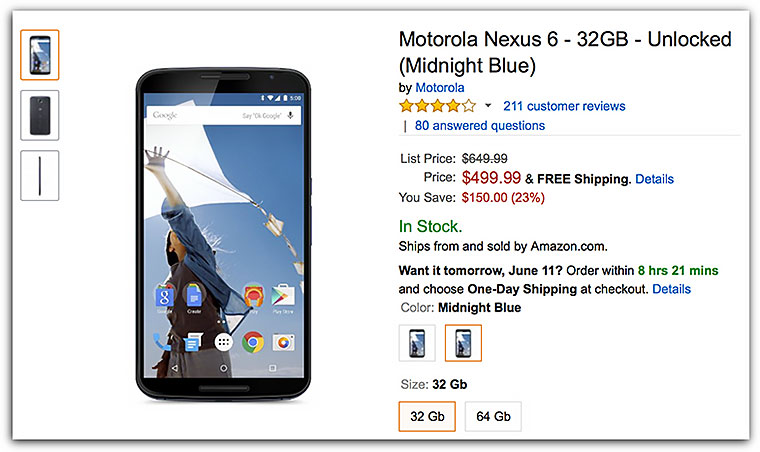Tap the Play Store icon on the phone
The width and height of the screenshot is (760, 452).
(x=283, y=297)
